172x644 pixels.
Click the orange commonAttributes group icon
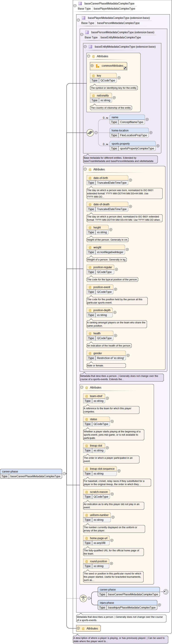[x=98, y=66]
